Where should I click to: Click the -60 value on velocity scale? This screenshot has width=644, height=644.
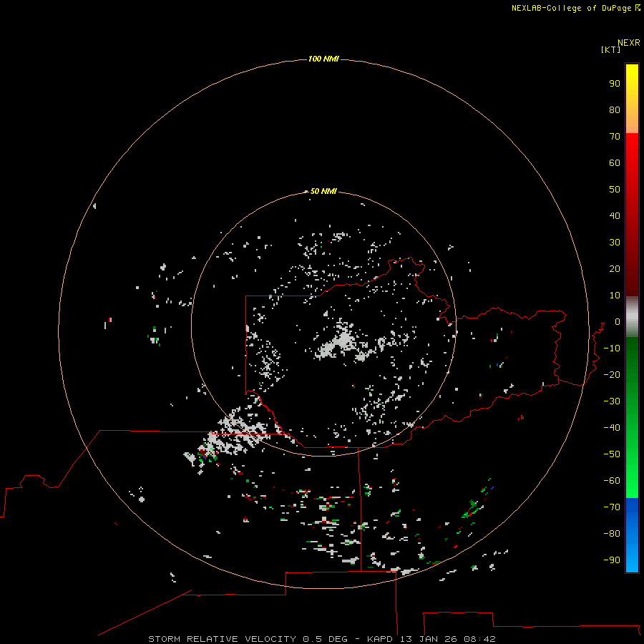point(612,481)
